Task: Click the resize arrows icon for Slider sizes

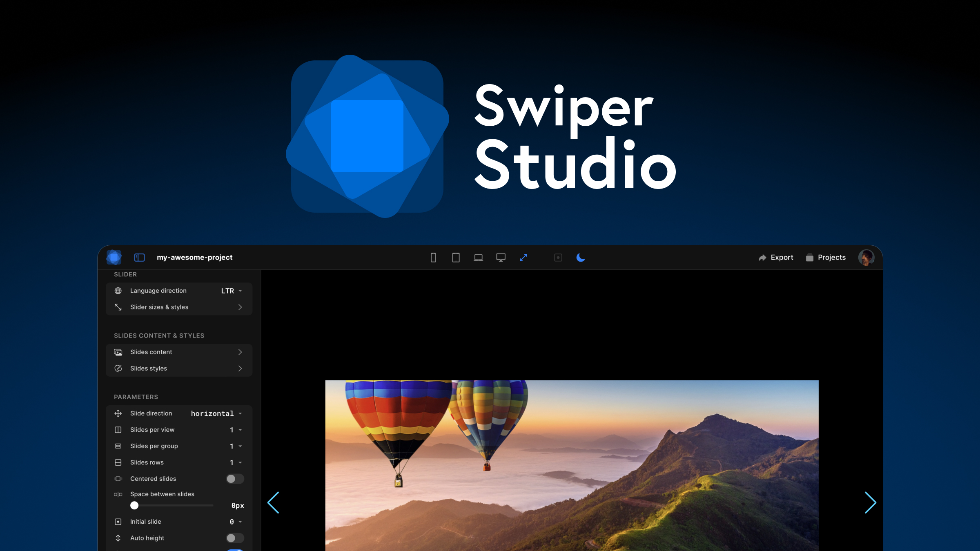Action: (118, 307)
